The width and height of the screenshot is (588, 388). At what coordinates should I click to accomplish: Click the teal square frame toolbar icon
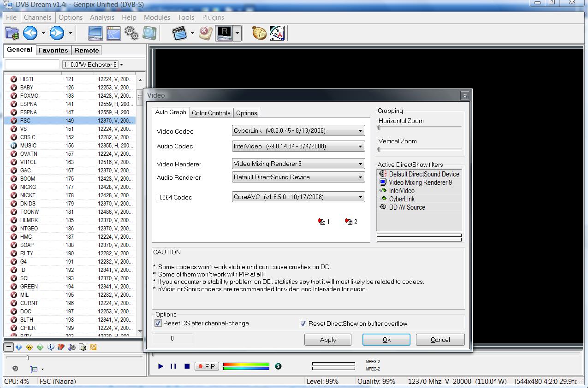coord(149,33)
